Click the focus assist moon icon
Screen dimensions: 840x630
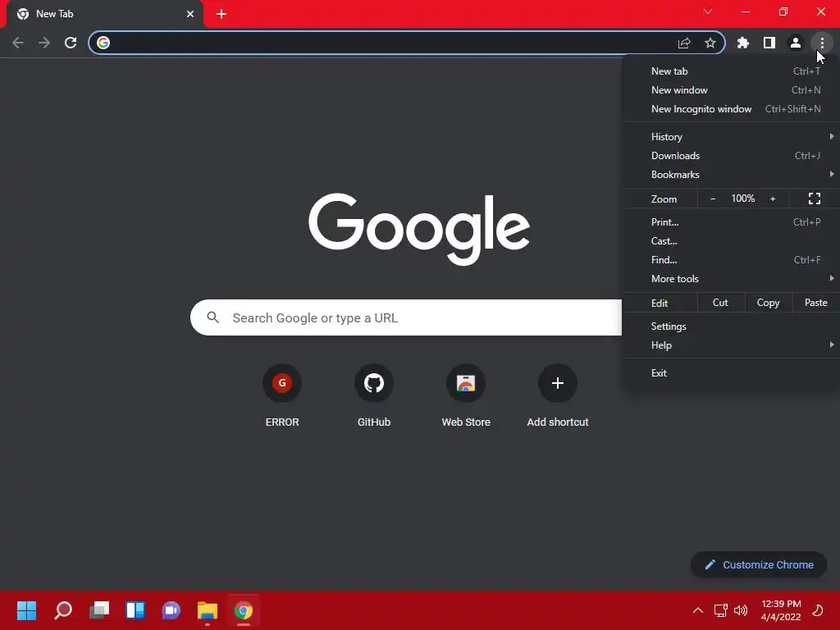[818, 610]
